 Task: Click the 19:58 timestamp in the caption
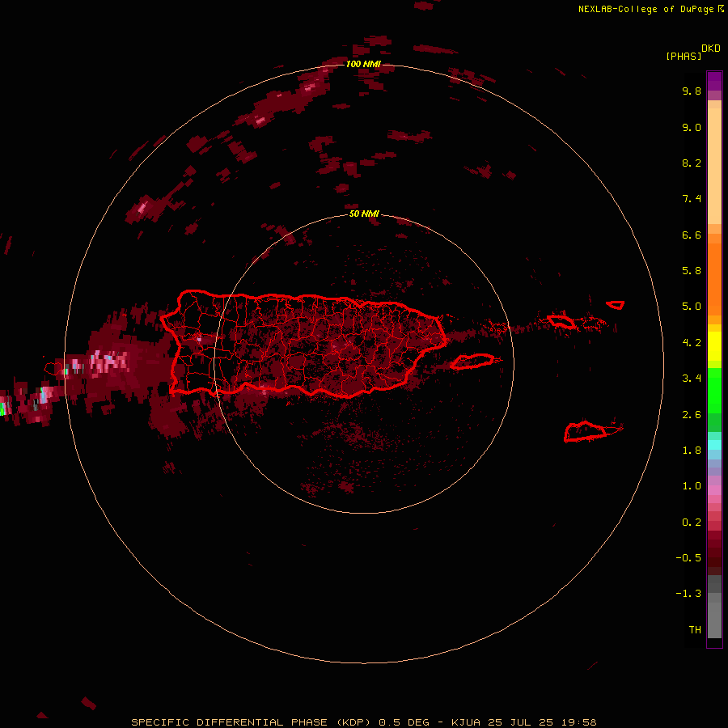(x=579, y=722)
